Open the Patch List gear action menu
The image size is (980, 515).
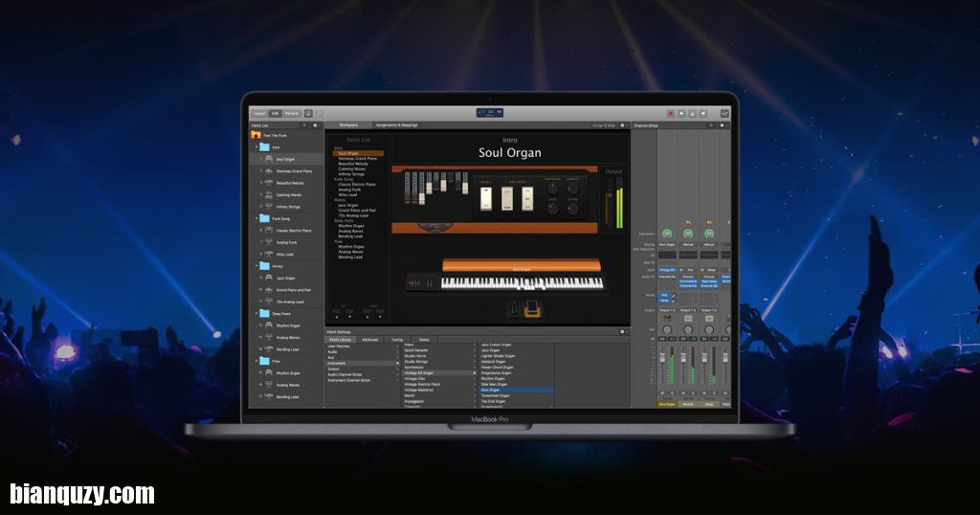[315, 125]
